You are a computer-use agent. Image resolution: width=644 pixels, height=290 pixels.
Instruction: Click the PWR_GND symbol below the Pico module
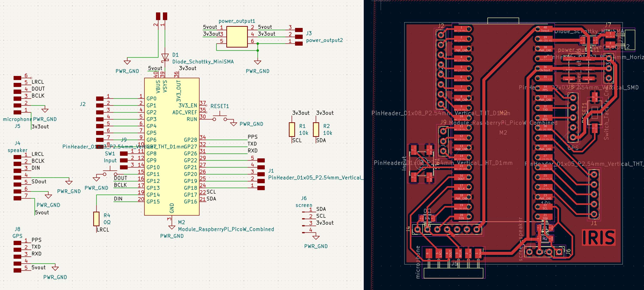tap(172, 227)
